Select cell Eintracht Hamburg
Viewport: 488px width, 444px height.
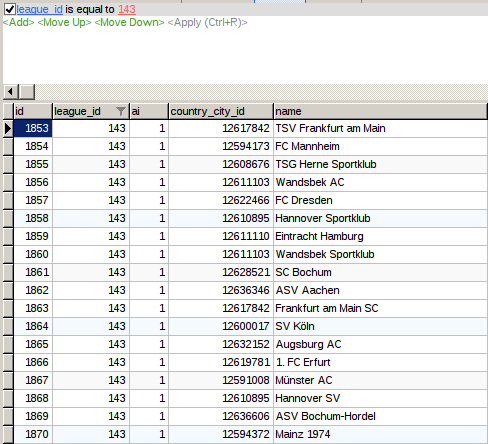pyautogui.click(x=380, y=236)
